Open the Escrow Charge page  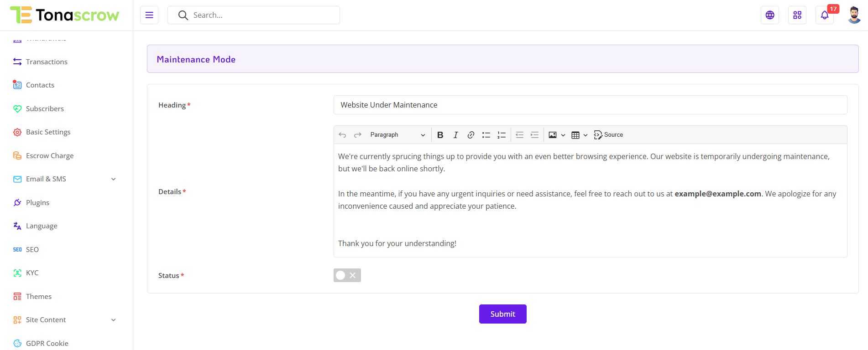coord(49,156)
